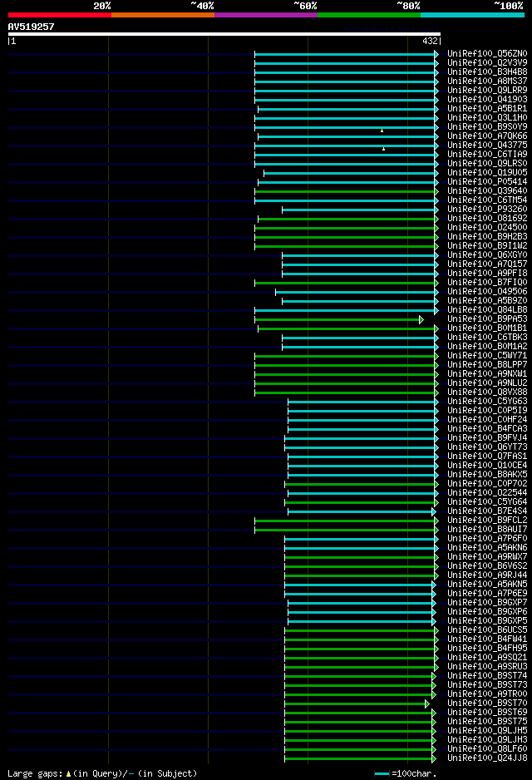Open the UniRef100_Q24JJ8 entry
This screenshot has width=532, height=780.
(487, 758)
